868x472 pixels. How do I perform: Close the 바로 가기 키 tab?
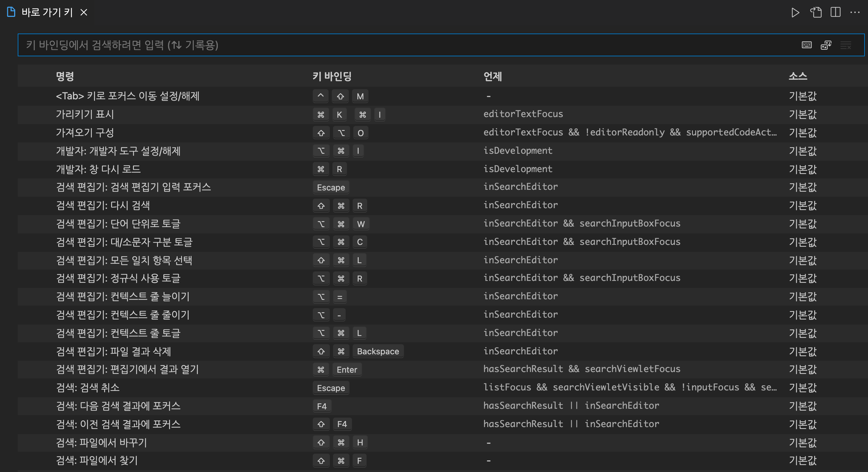coord(84,12)
